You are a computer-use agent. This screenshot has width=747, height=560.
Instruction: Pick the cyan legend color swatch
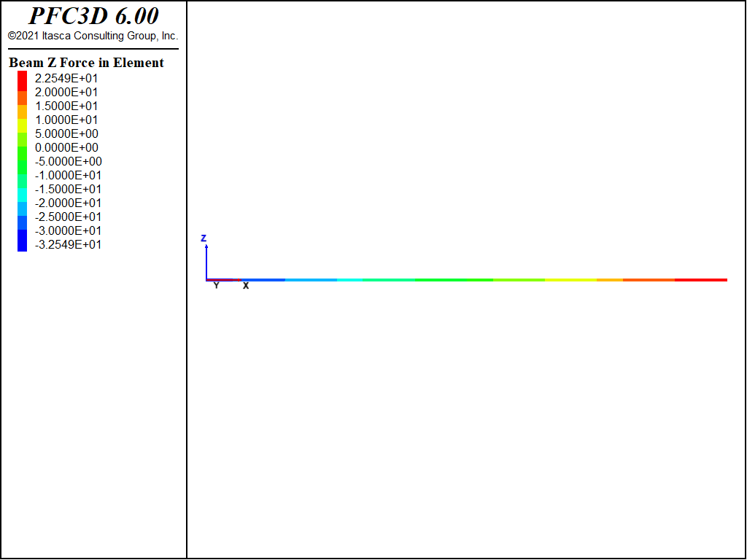click(x=23, y=195)
